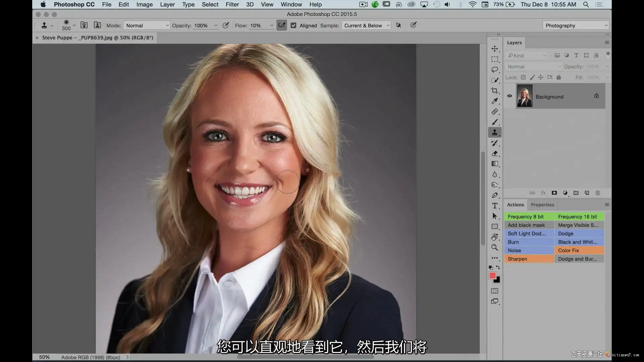Open the Mode dropdown set to Normal
The image size is (644, 362).
click(147, 25)
